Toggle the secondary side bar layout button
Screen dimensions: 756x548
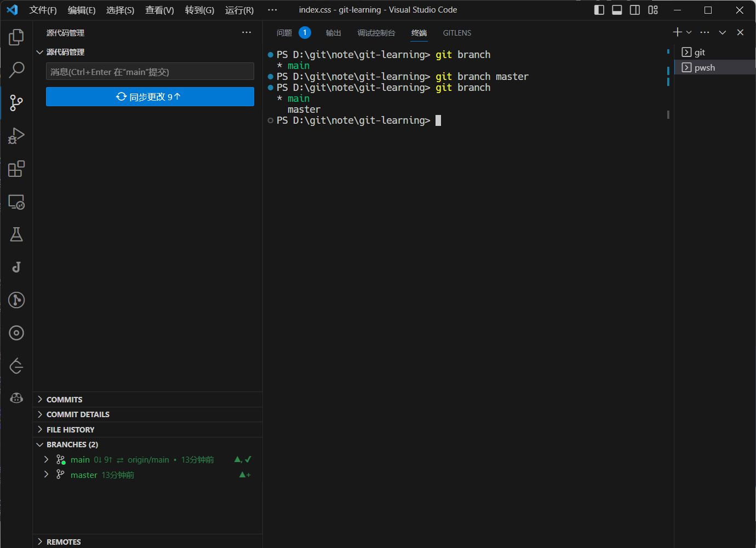pos(635,10)
